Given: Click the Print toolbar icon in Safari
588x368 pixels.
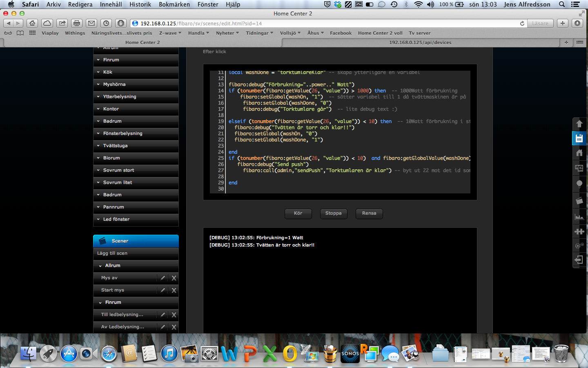Looking at the screenshot, I should click(77, 23).
